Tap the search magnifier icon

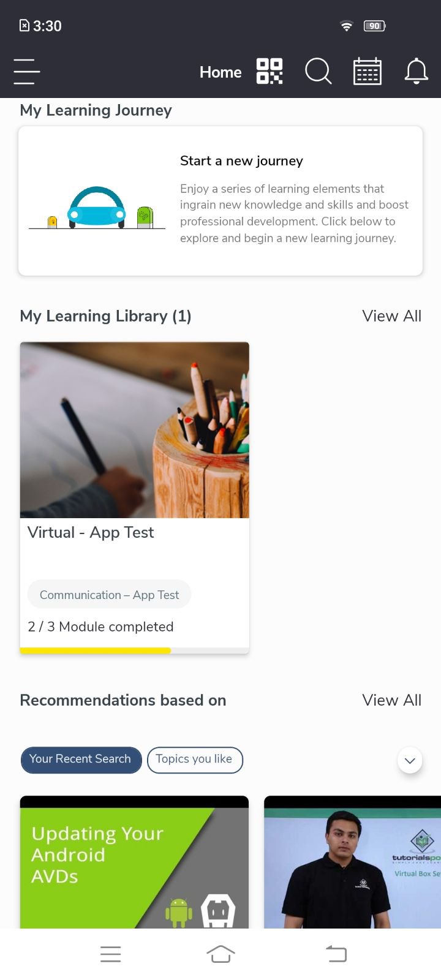(318, 72)
